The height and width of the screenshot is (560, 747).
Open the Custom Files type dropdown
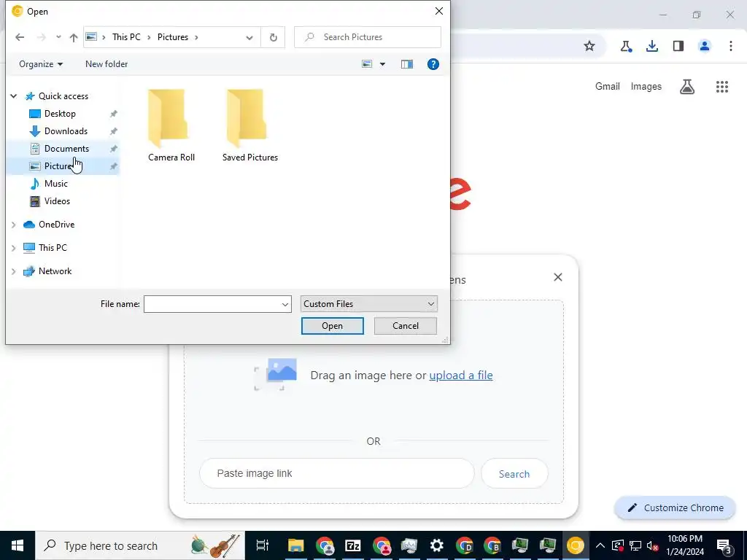pos(368,304)
